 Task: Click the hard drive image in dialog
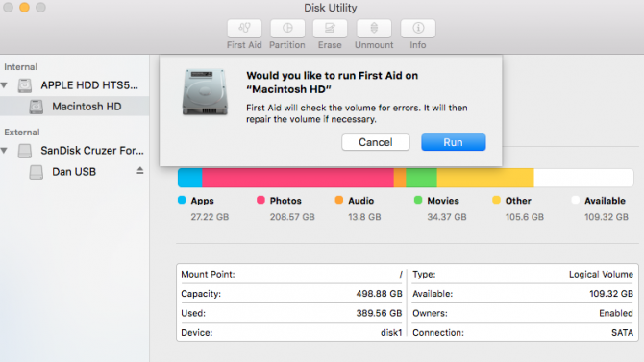(205, 92)
